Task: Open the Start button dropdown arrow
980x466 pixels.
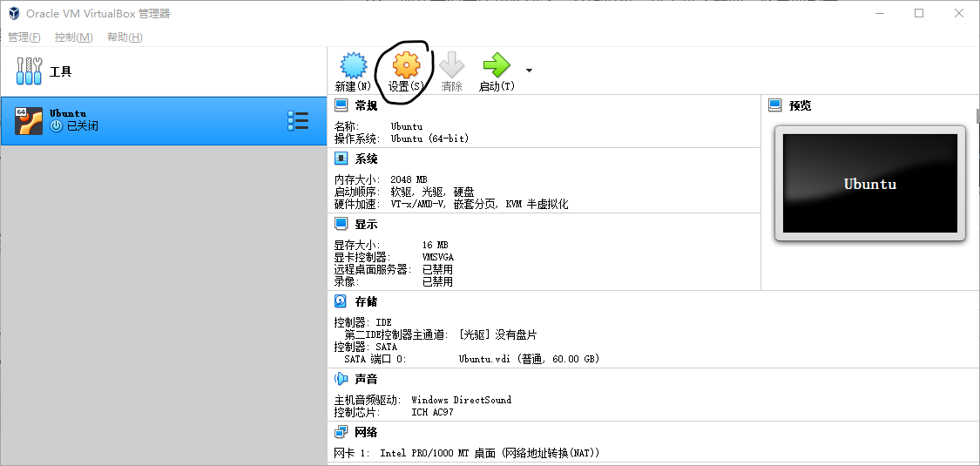Action: click(x=530, y=71)
